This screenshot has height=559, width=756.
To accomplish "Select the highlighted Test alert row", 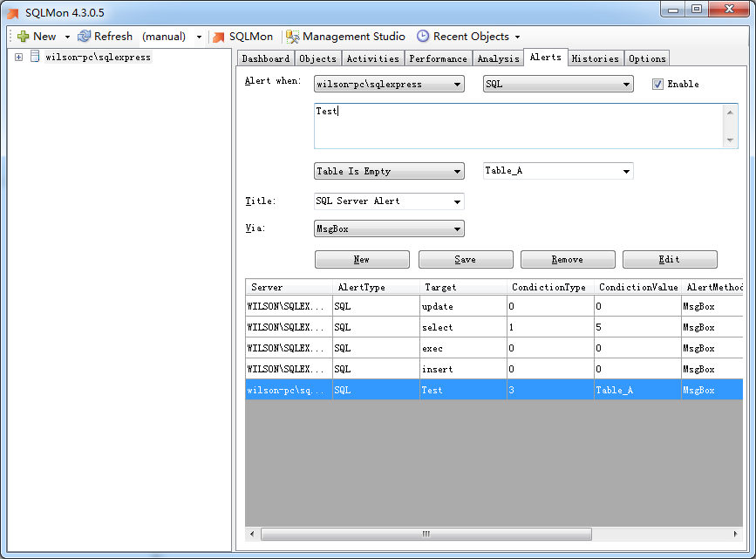I will pyautogui.click(x=392, y=390).
